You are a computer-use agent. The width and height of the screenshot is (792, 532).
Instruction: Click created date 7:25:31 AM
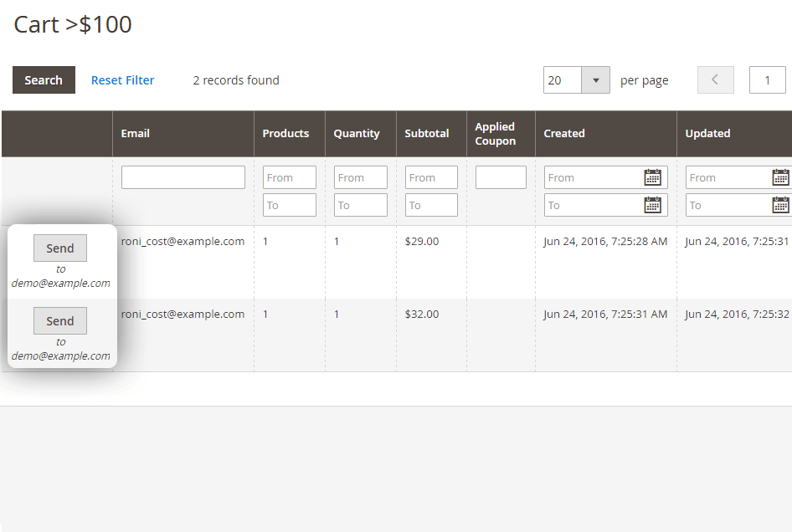(605, 314)
